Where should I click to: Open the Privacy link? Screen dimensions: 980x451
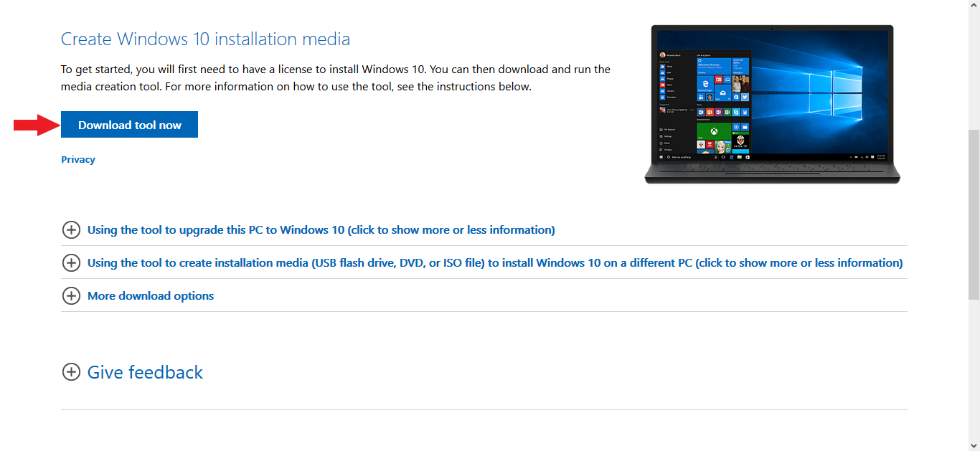(x=78, y=159)
